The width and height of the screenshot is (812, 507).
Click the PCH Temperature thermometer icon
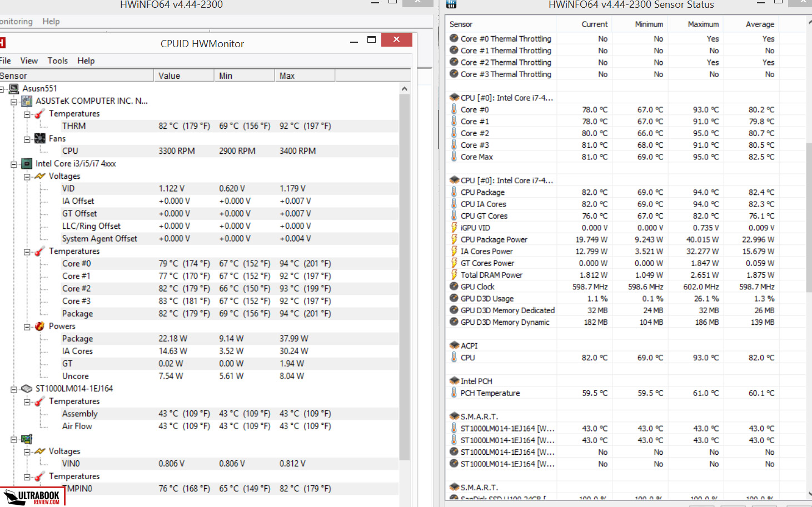[454, 393]
